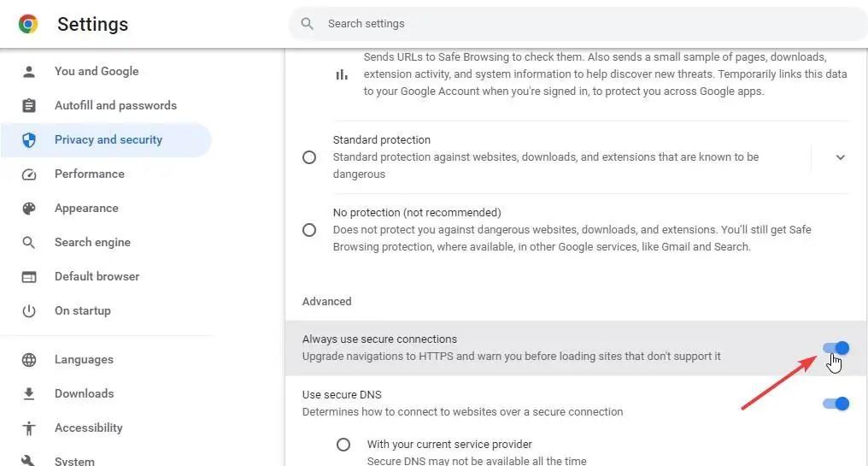Select the Standard protection radio button
Viewport: 868px width, 466px height.
click(309, 157)
